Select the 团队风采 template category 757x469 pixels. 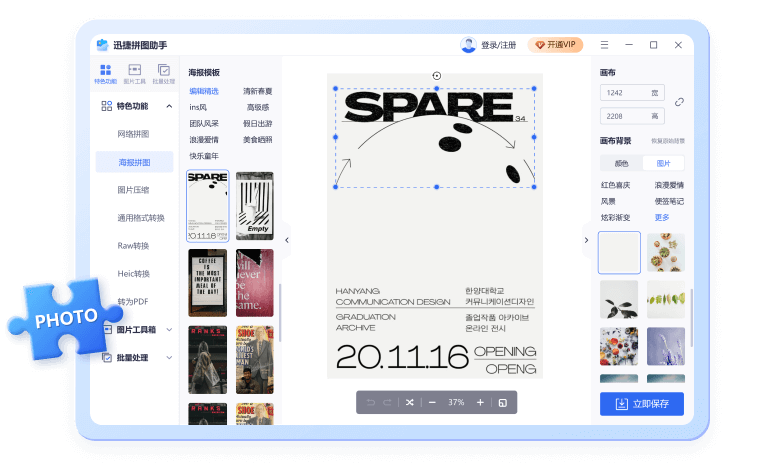pos(204,124)
